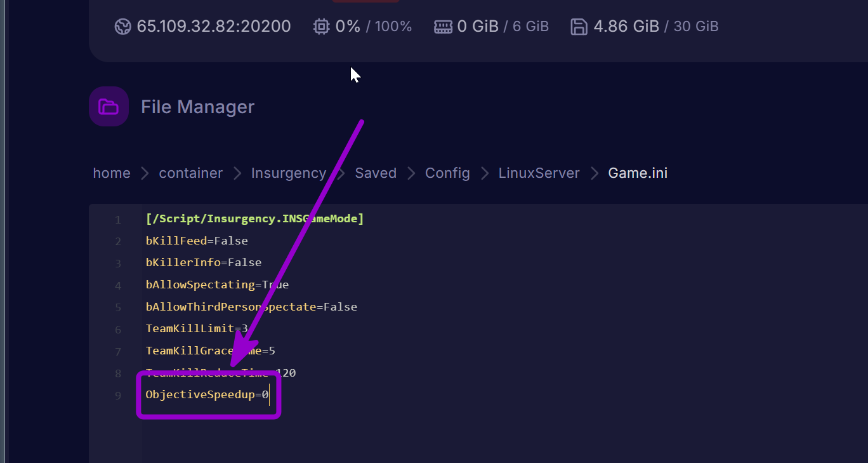Copy the server address 65.109.32.82:20200
868x463 pixels.
click(214, 27)
